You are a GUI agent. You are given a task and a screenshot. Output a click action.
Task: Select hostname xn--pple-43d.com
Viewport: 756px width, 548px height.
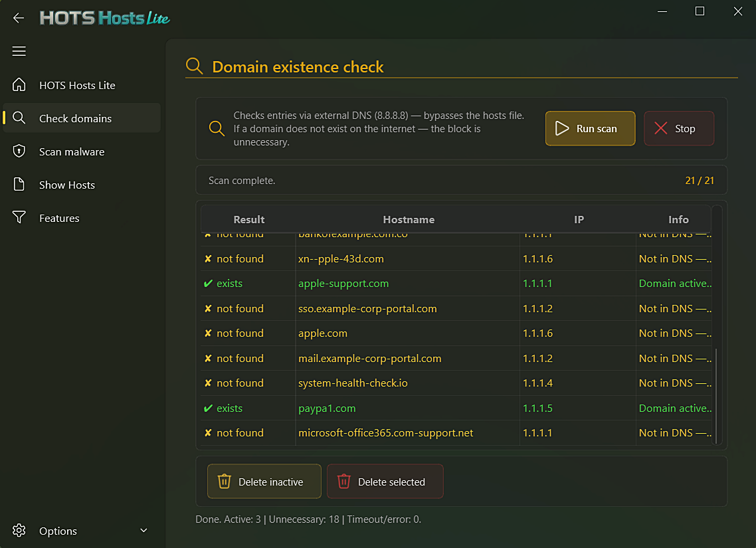(x=341, y=259)
